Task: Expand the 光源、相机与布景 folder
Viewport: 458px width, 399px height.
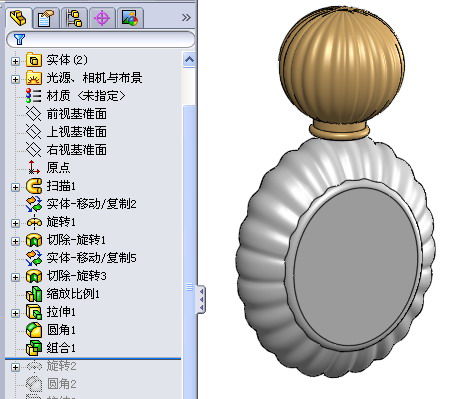Action: [x=15, y=79]
